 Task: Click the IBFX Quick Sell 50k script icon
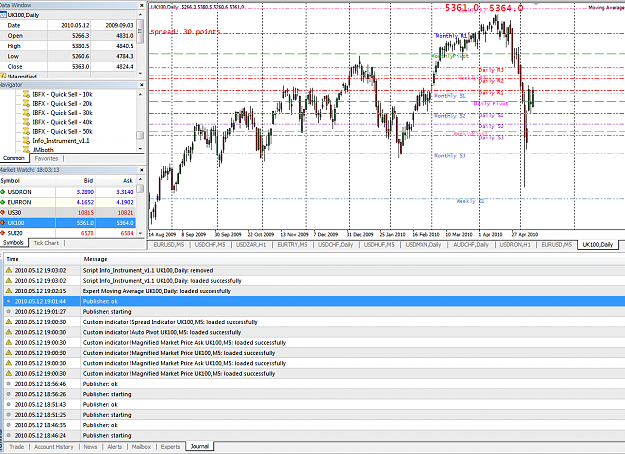(x=26, y=131)
